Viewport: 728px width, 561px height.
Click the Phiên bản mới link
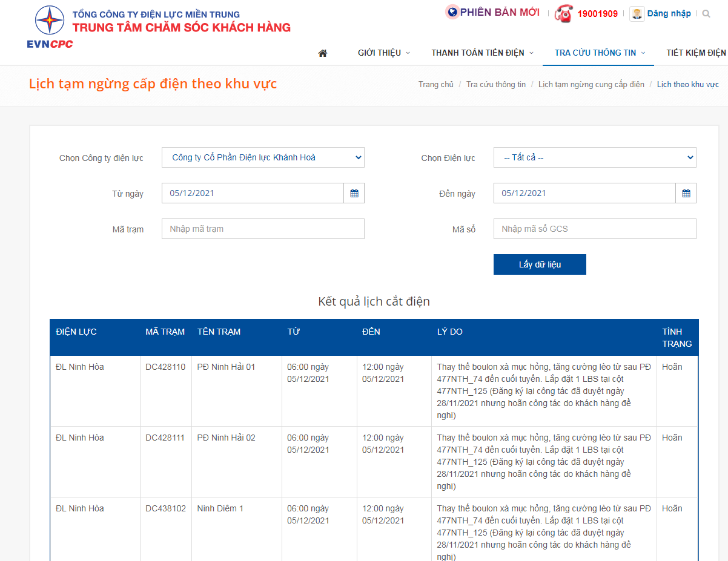(x=500, y=12)
